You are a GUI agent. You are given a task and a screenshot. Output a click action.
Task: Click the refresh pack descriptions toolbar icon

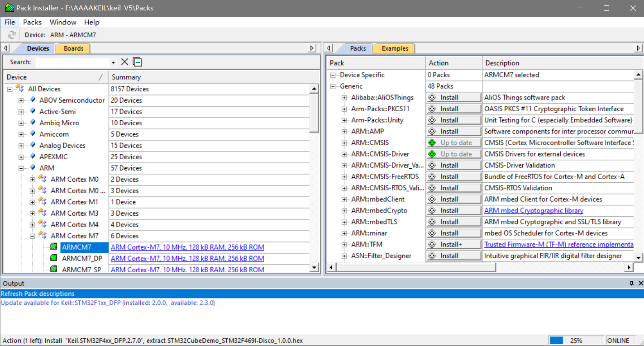point(12,35)
